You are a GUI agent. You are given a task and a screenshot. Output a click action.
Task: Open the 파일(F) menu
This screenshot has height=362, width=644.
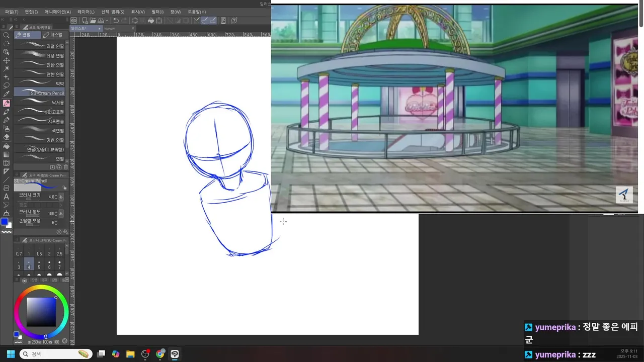(x=12, y=12)
